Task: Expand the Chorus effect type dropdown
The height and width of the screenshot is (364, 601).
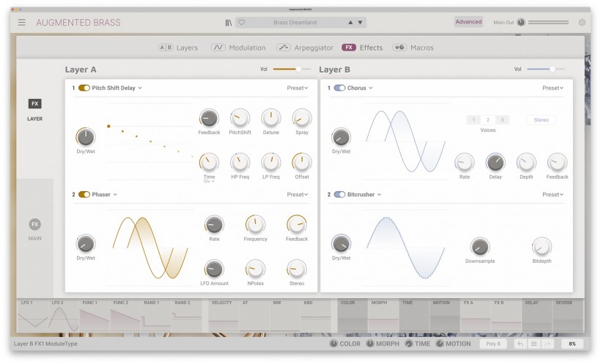Action: (x=360, y=88)
